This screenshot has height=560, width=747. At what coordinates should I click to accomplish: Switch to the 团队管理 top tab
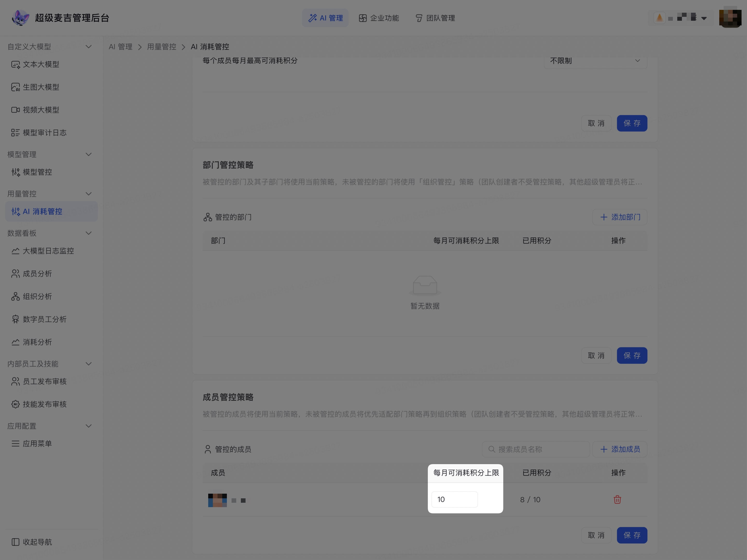[x=435, y=18]
